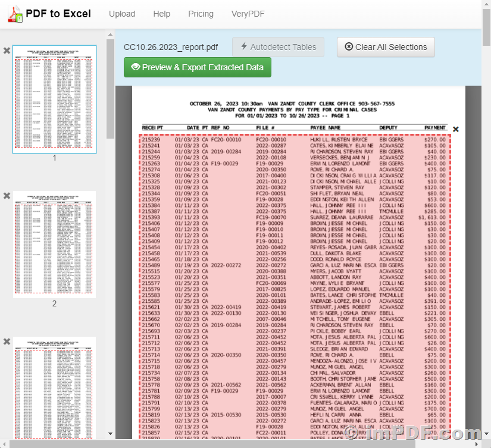Click payee ACKERMAN, BRENT ALLAN
Screen dimensions: 491x448
point(340,385)
